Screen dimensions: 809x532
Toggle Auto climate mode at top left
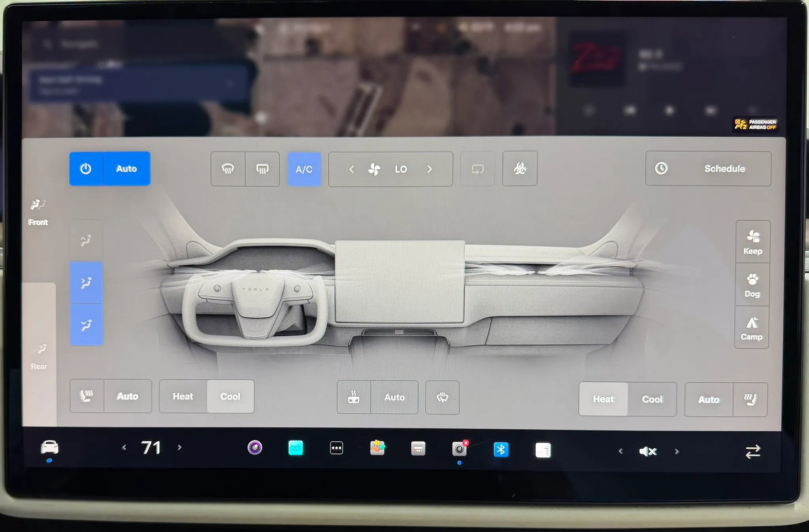pyautogui.click(x=126, y=169)
